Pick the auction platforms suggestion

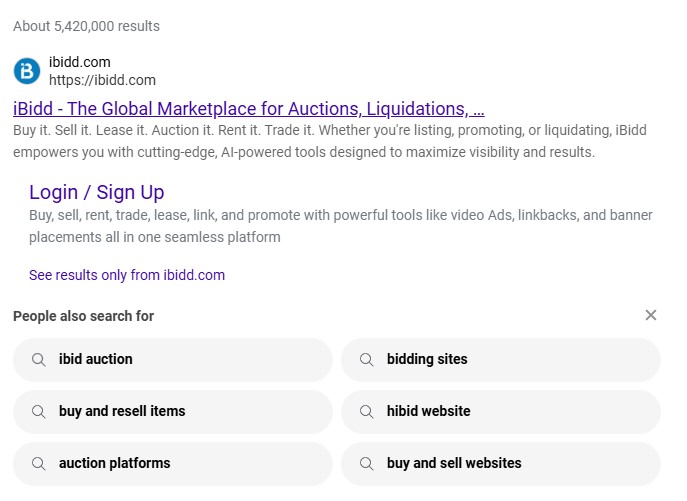[115, 464]
